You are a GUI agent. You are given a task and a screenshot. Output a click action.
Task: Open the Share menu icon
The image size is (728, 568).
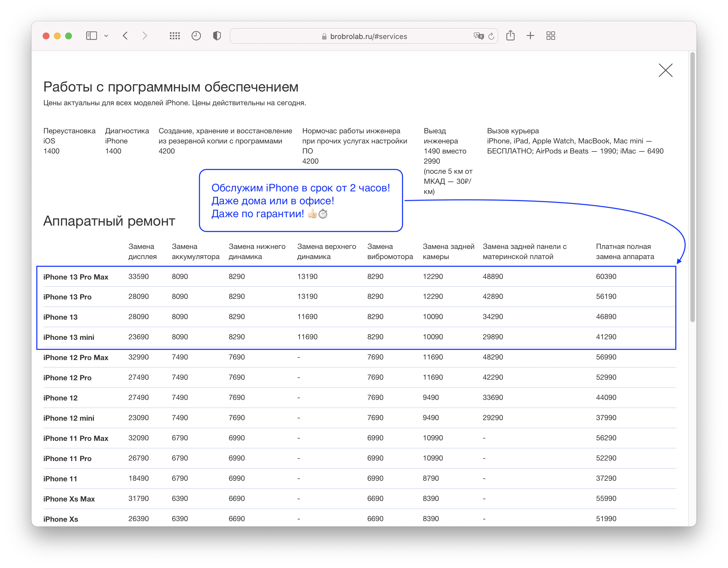[510, 35]
